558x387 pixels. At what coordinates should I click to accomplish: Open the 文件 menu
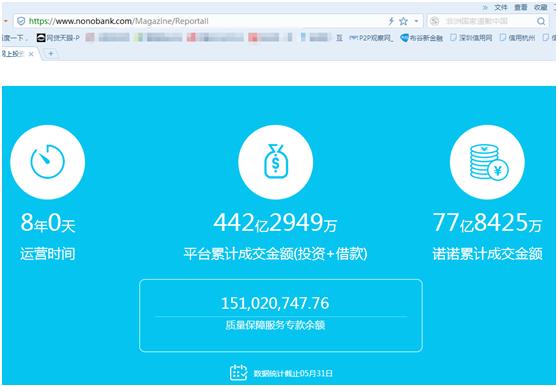tap(501, 7)
